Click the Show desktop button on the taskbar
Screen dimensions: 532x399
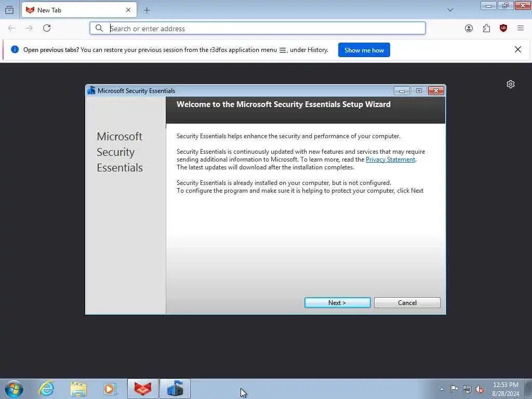coord(528,389)
